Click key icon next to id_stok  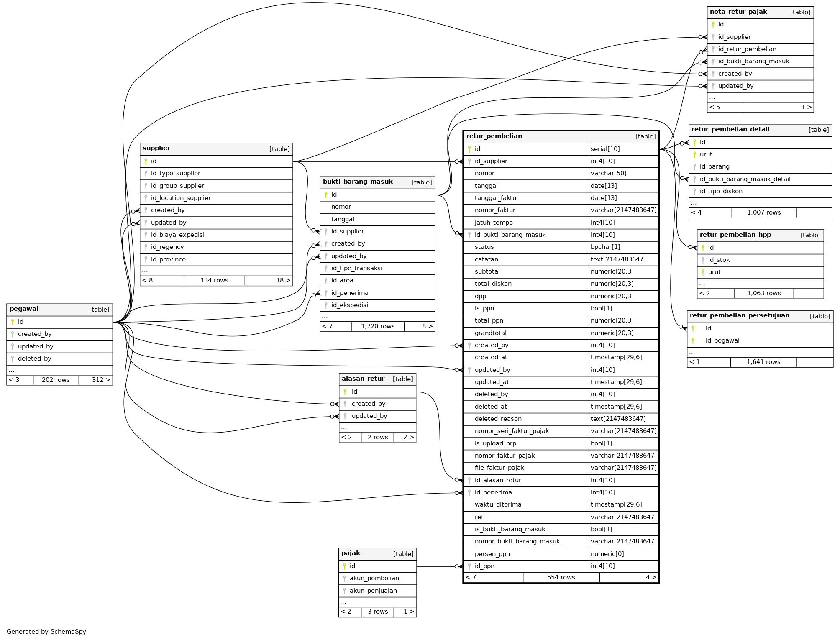coord(703,260)
